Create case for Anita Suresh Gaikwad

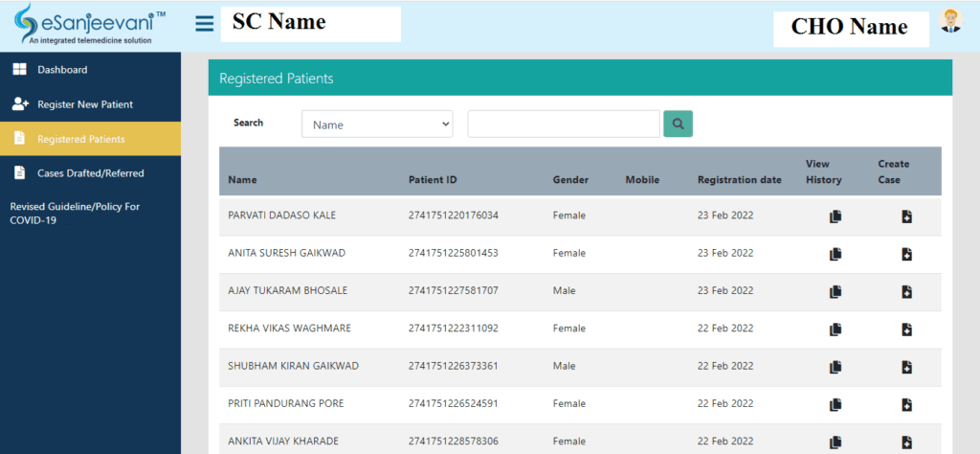pyautogui.click(x=907, y=254)
